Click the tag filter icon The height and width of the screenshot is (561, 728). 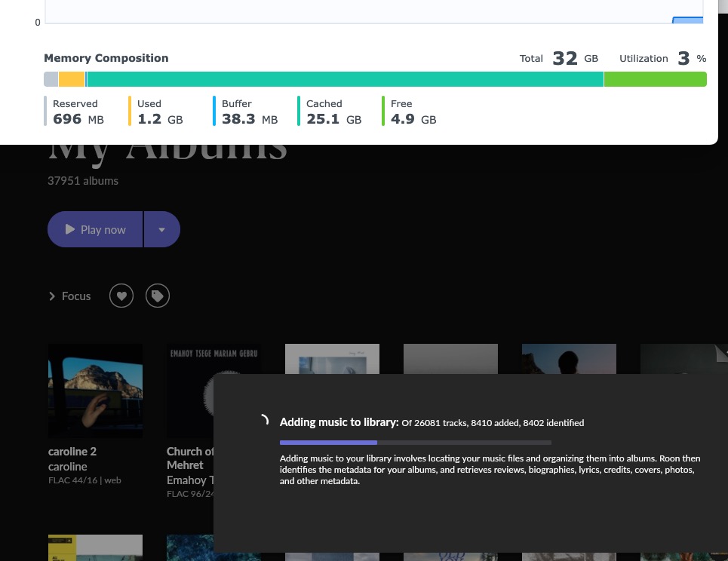click(157, 296)
